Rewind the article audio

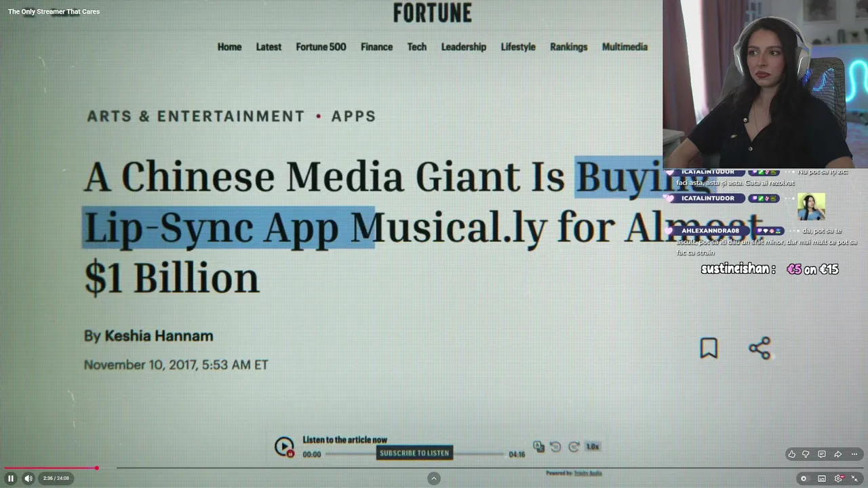tap(555, 447)
